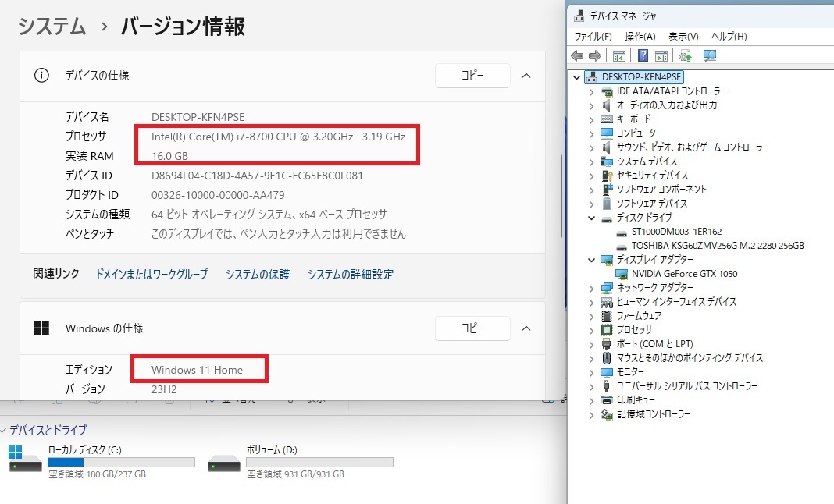Select the DESKTOP-KFN4PSE root label in Device Manager

(641, 77)
